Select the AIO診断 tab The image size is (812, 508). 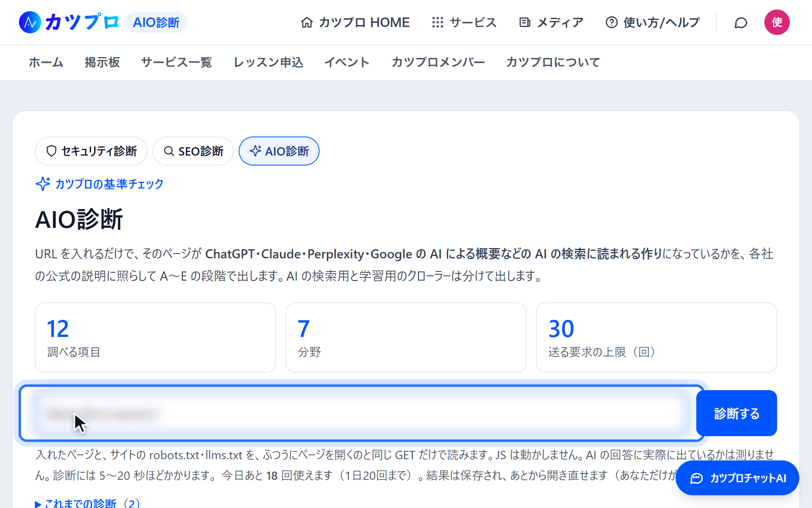pyautogui.click(x=279, y=151)
